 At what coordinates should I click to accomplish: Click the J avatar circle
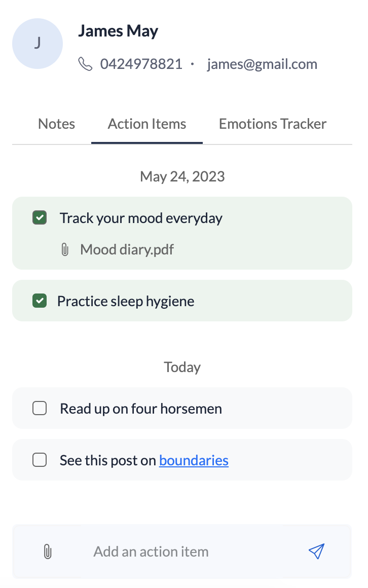(38, 44)
